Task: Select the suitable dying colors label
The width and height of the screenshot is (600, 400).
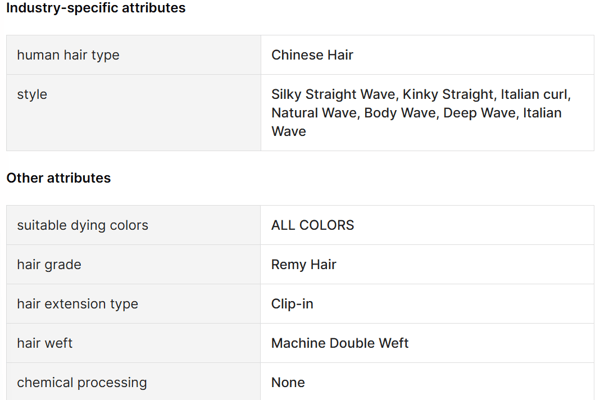Action: pos(82,225)
